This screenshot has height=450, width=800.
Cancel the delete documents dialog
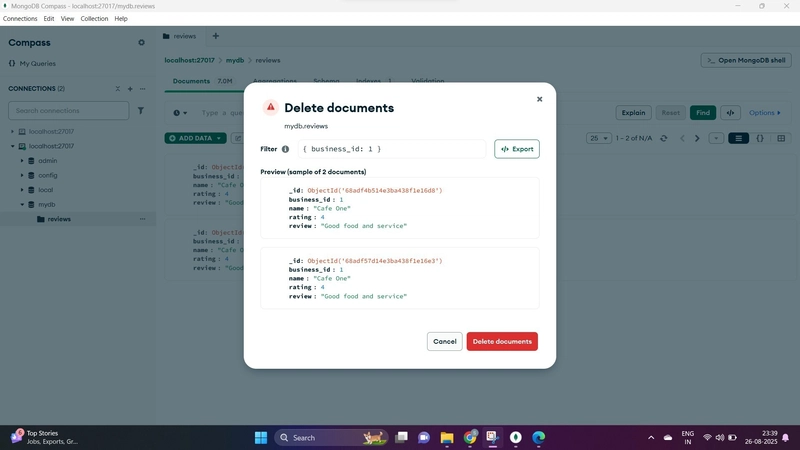[444, 341]
